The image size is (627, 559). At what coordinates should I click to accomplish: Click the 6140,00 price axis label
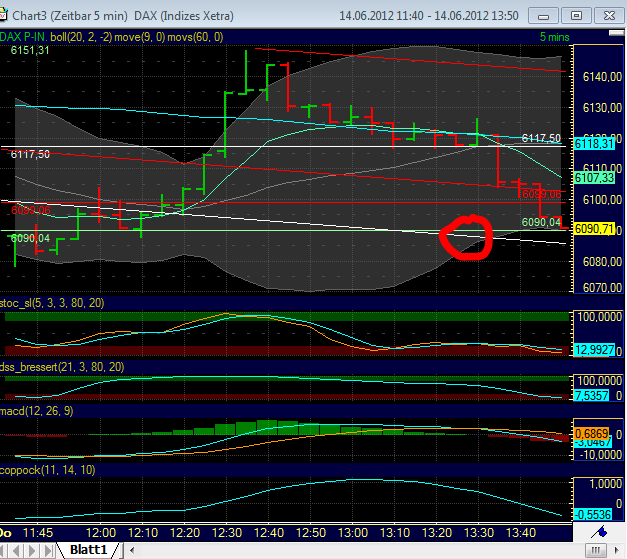pos(602,77)
